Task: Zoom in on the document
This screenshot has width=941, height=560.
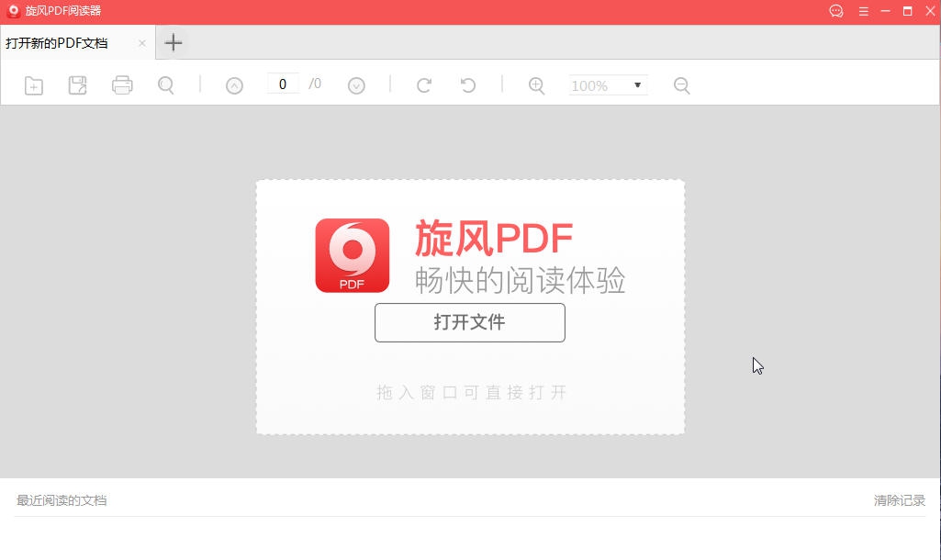Action: pyautogui.click(x=536, y=84)
